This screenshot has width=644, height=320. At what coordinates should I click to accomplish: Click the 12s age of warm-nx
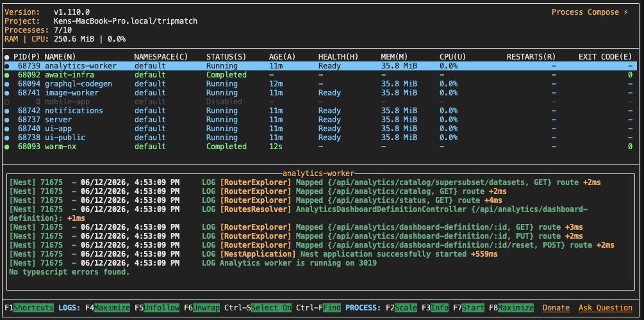tap(276, 147)
